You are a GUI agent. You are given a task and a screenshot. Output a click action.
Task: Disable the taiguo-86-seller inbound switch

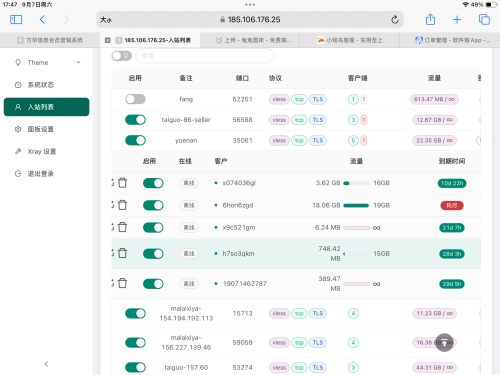135,120
